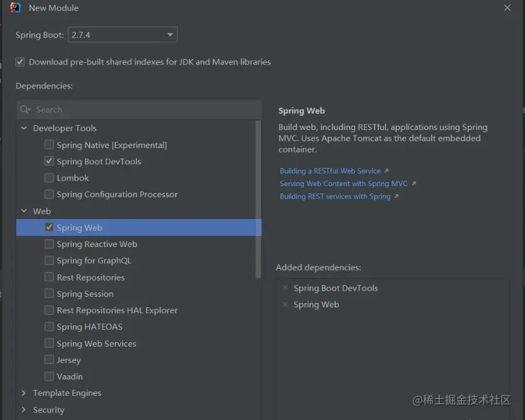The image size is (525, 420).
Task: Remove Spring Boot DevTools from added dependencies
Action: (285, 287)
